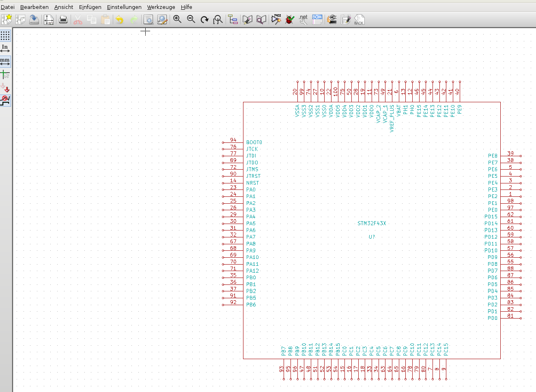The height and width of the screenshot is (392, 536).
Task: Save the schematic with the save icon
Action: pos(34,19)
